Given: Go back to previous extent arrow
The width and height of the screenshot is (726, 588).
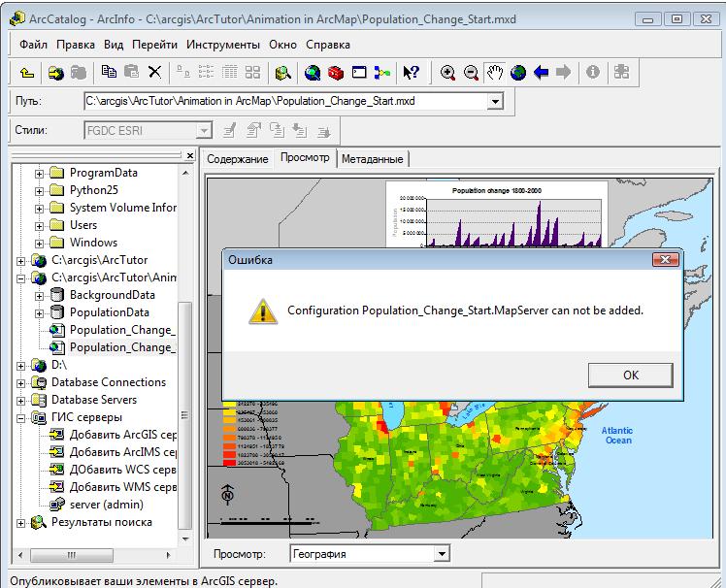Looking at the screenshot, I should point(541,72).
